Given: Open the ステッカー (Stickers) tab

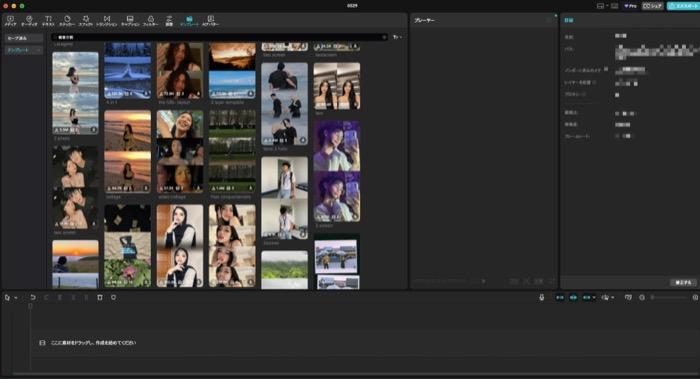Looking at the screenshot, I should [67, 21].
